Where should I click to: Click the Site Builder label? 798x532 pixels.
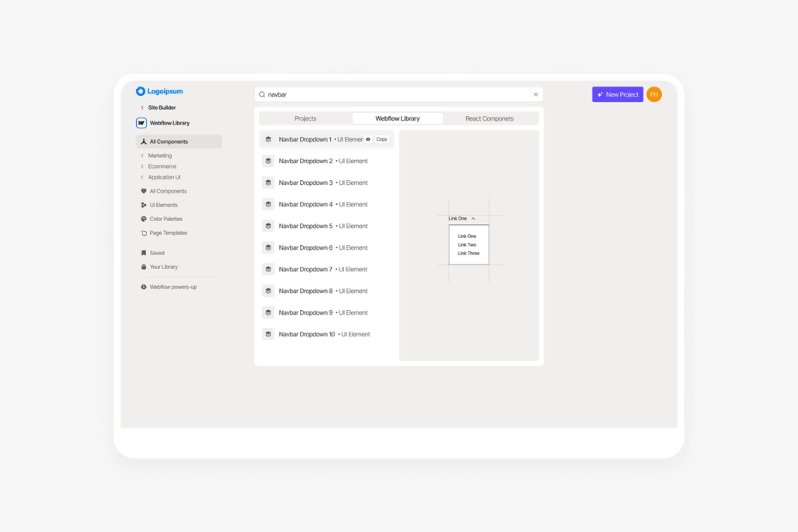[x=162, y=107]
